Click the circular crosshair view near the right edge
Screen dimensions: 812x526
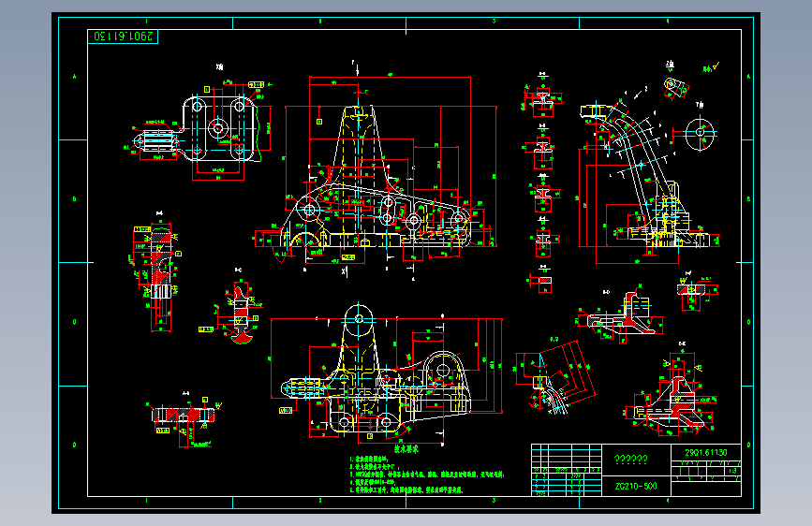coord(700,133)
